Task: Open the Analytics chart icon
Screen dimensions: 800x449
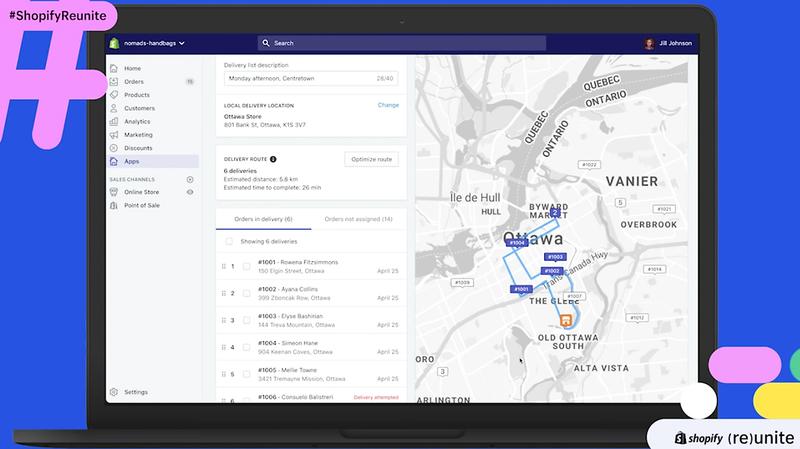Action: click(114, 121)
